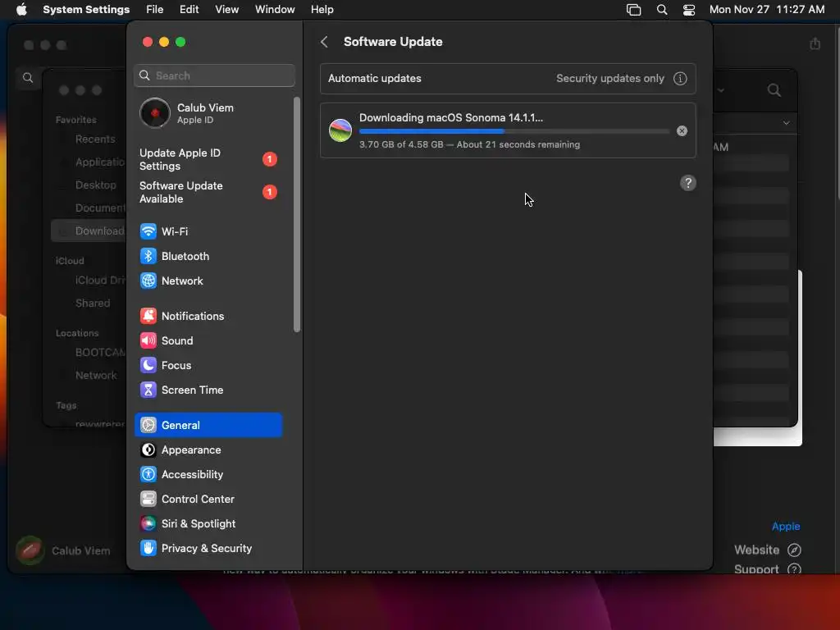The width and height of the screenshot is (840, 630).
Task: Click the System Settings search field
Action: (x=214, y=75)
